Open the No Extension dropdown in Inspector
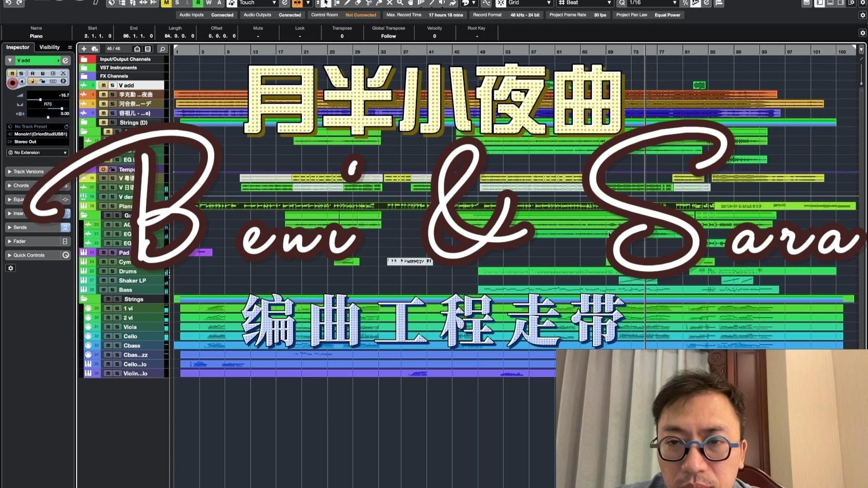 pyautogui.click(x=37, y=152)
